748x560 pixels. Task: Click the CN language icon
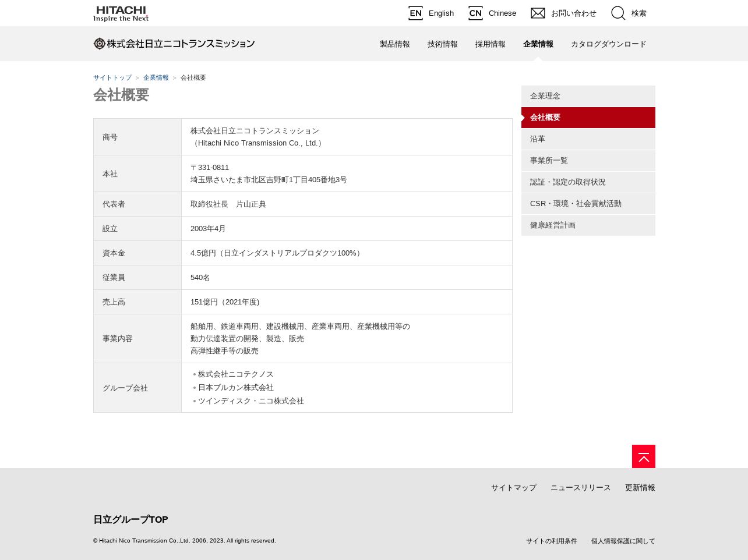pyautogui.click(x=475, y=13)
